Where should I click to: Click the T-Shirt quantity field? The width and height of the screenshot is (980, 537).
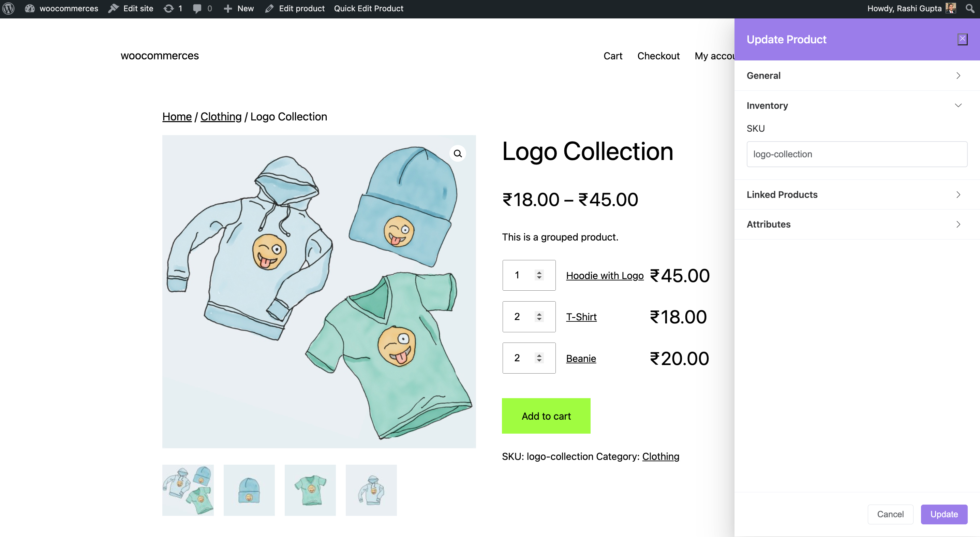point(529,317)
